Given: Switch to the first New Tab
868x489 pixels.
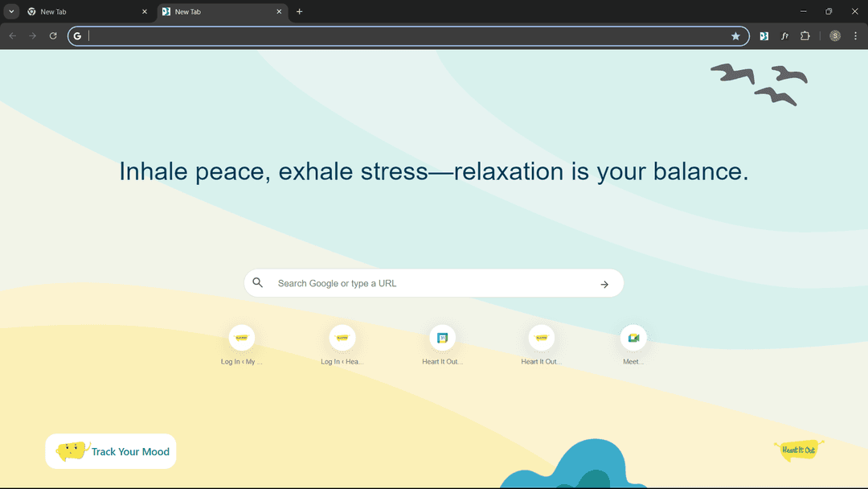Looking at the screenshot, I should pos(88,11).
